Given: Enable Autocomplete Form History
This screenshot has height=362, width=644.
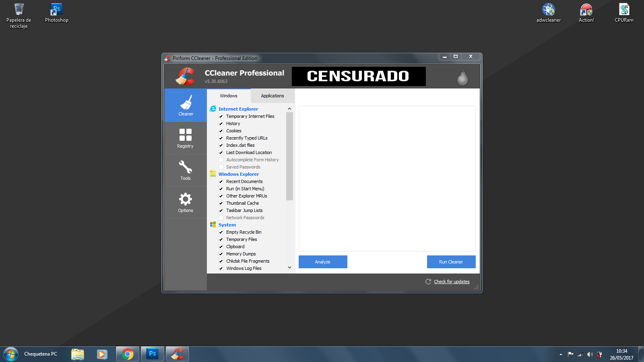Looking at the screenshot, I should [x=221, y=160].
